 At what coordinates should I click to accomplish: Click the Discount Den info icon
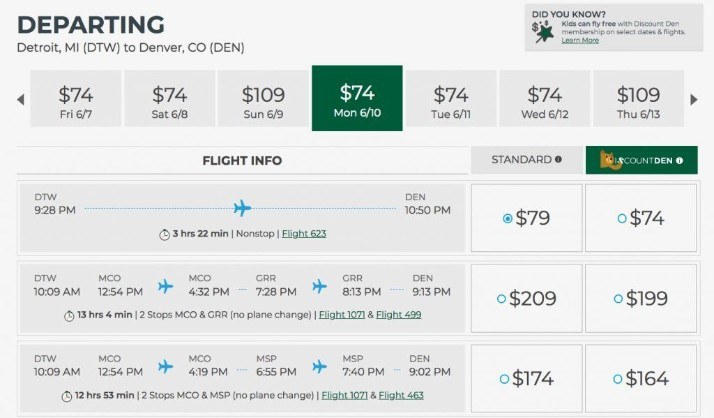pos(686,160)
